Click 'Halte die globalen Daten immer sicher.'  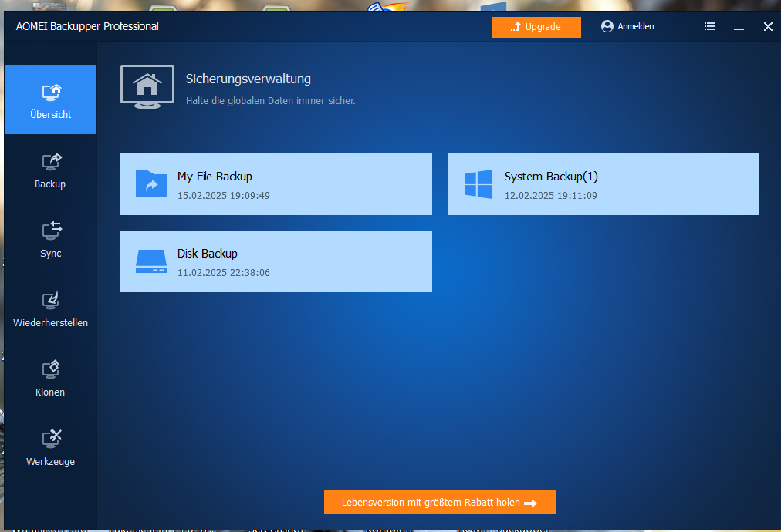coord(270,100)
